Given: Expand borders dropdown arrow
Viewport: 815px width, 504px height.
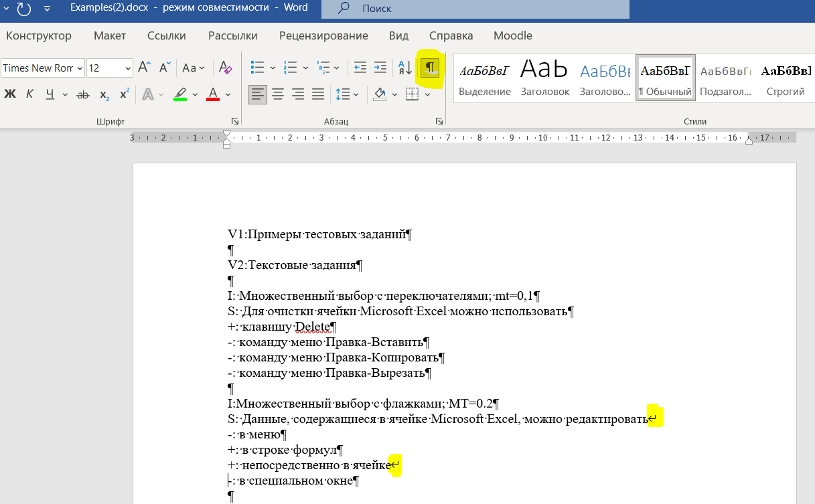Looking at the screenshot, I should pyautogui.click(x=427, y=94).
